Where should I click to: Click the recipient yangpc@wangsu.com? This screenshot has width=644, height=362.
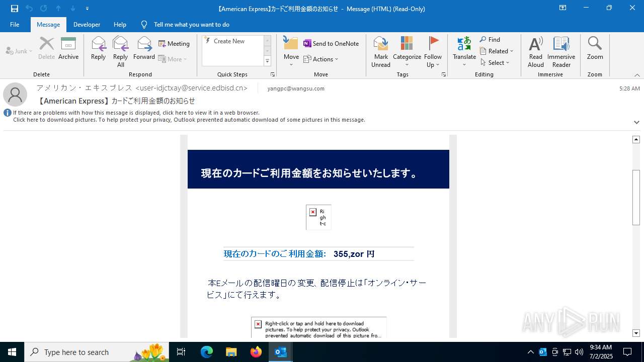click(296, 88)
